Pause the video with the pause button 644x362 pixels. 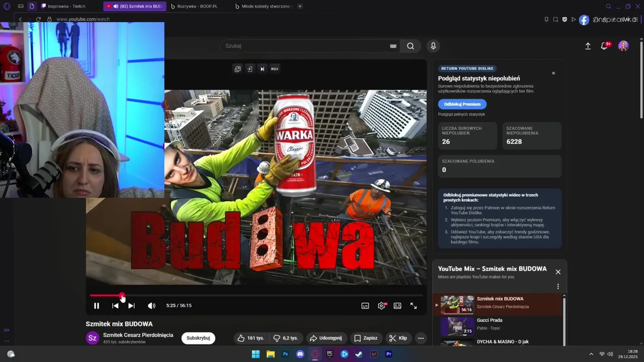pos(97,306)
